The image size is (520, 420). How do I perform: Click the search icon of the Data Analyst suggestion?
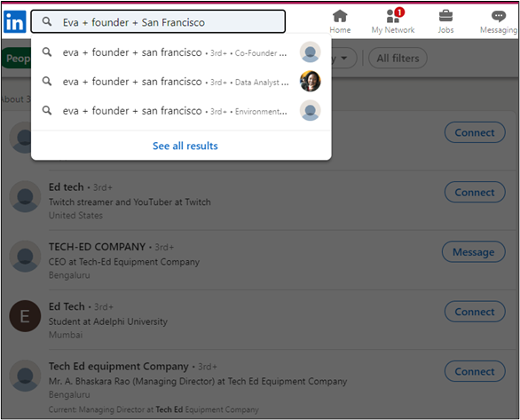tap(47, 82)
